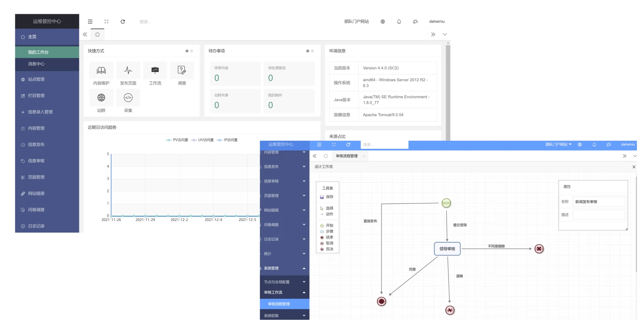The height and width of the screenshot is (329, 644).
Task: Click the 内容维护 book shortcut icon
Action: coord(101,71)
